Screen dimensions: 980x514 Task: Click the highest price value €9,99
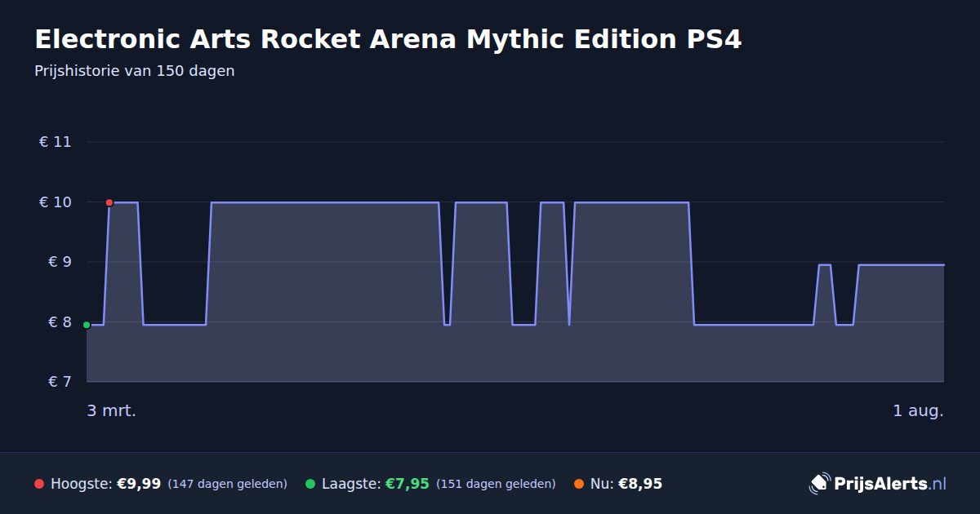[x=139, y=485]
